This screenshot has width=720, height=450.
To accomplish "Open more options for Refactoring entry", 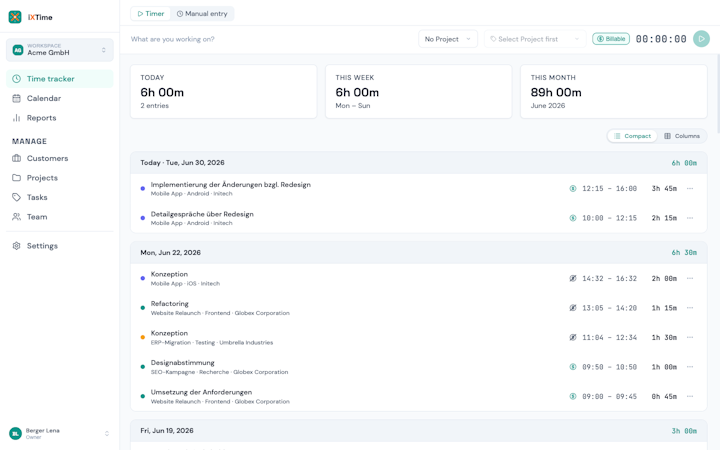I will [x=690, y=308].
